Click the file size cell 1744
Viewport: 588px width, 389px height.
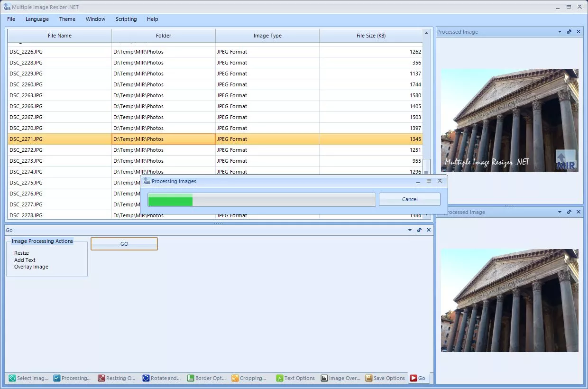coord(371,84)
